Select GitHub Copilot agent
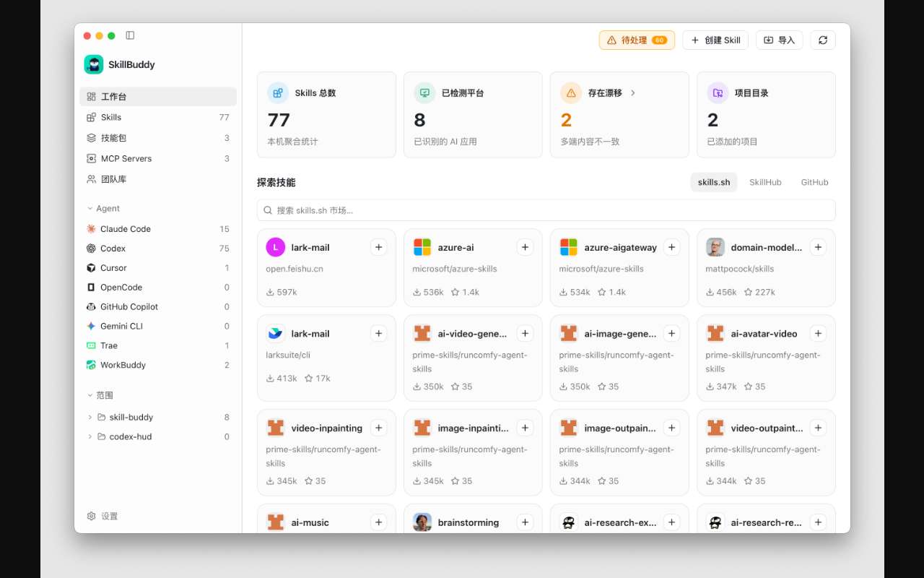 158,307
